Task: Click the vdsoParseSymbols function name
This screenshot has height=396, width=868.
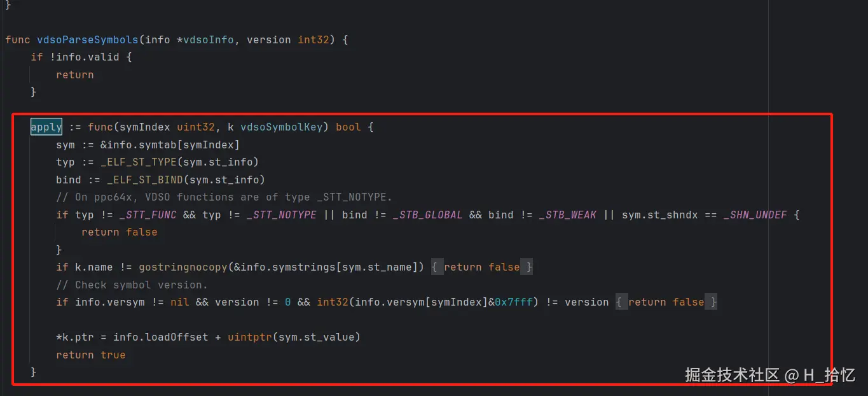Action: pos(88,39)
